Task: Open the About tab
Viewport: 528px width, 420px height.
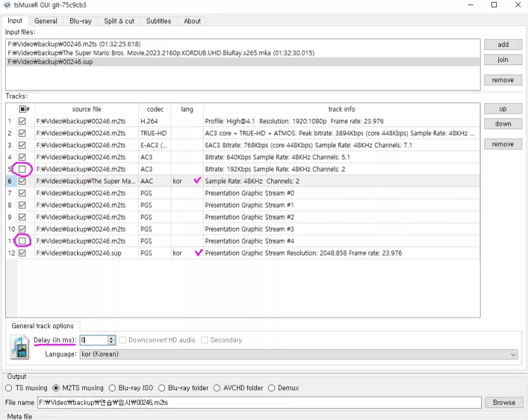Action: point(192,21)
